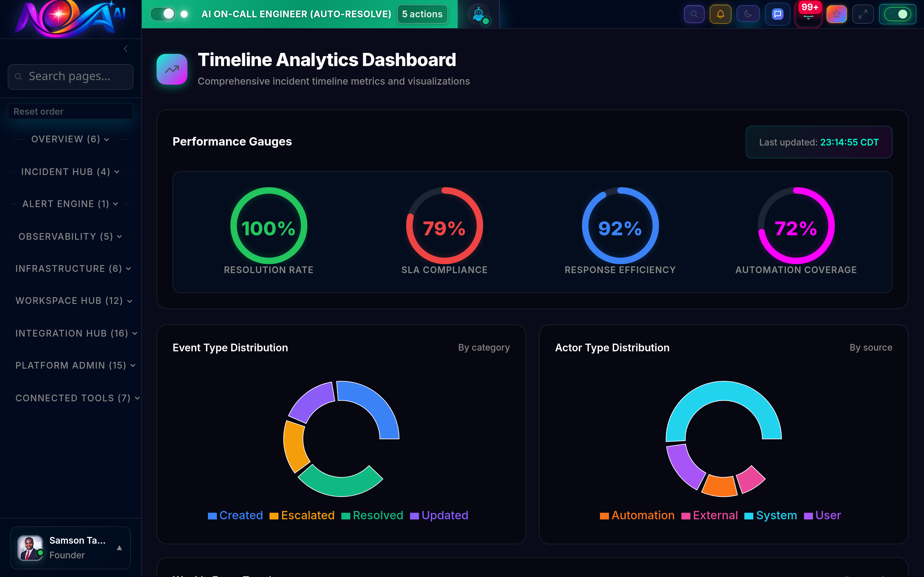The height and width of the screenshot is (577, 924).
Task: Collapse the sidebar with the chevron arrow
Action: pos(126,48)
